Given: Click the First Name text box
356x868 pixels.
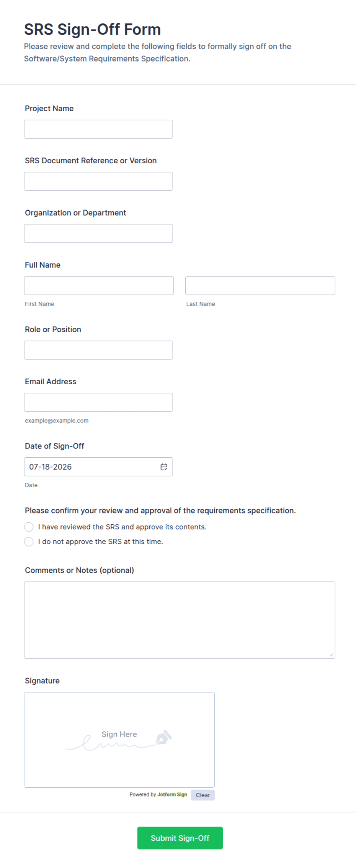Looking at the screenshot, I should pos(99,286).
